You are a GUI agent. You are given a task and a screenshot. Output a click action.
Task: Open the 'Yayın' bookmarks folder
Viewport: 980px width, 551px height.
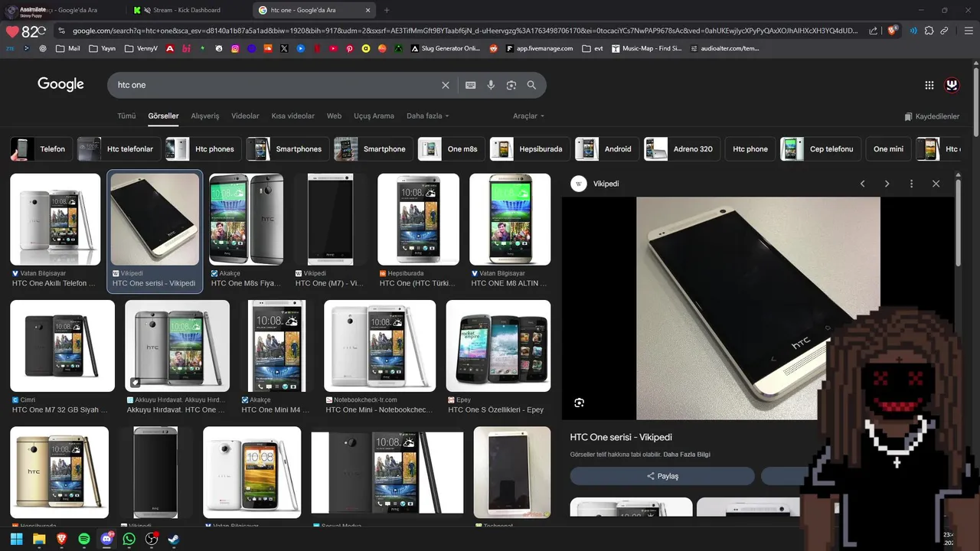(102, 48)
